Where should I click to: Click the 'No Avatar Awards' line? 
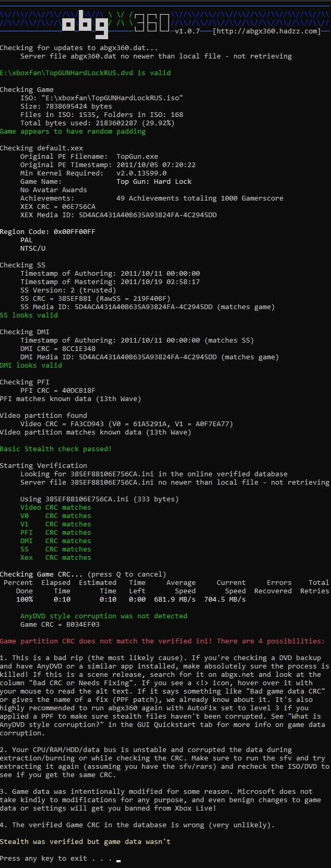(x=54, y=190)
